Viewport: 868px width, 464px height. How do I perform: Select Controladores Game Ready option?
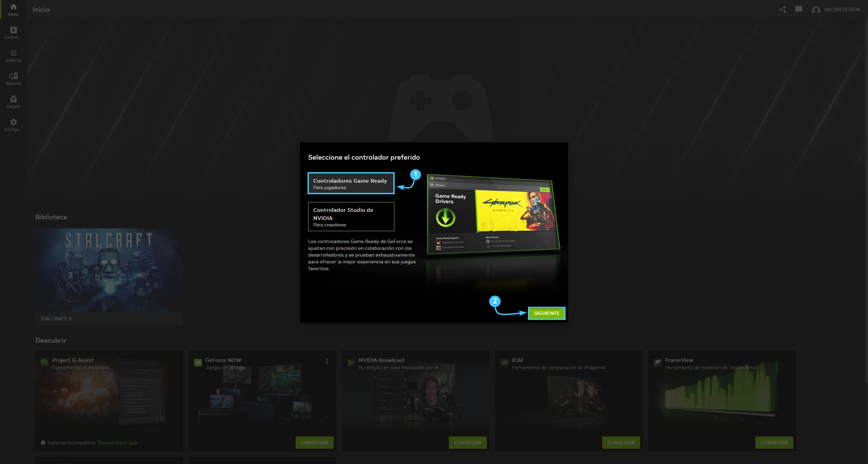[351, 183]
